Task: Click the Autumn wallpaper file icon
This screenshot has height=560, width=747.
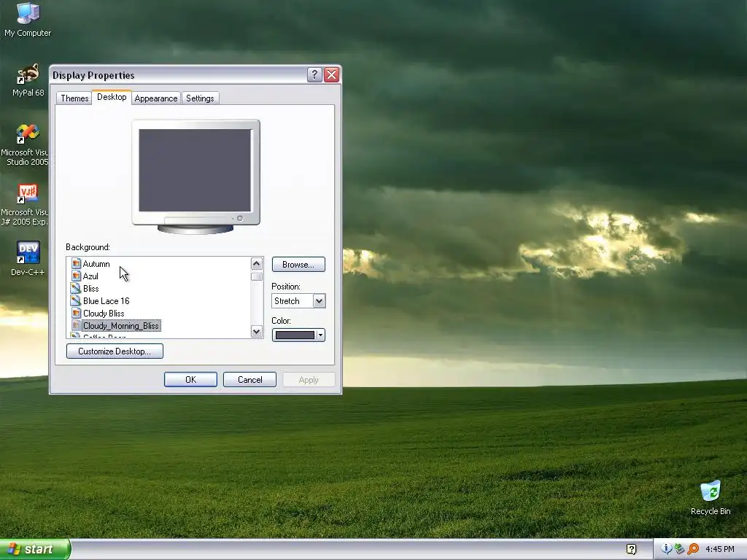Action: point(76,263)
